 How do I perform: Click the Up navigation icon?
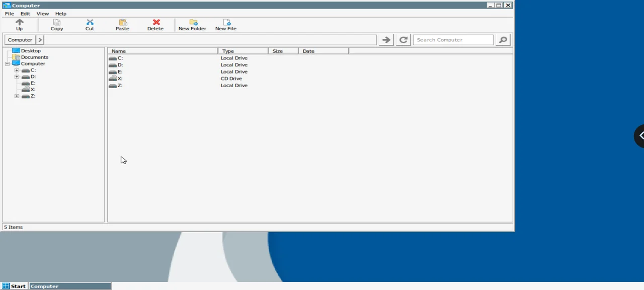[x=19, y=23]
